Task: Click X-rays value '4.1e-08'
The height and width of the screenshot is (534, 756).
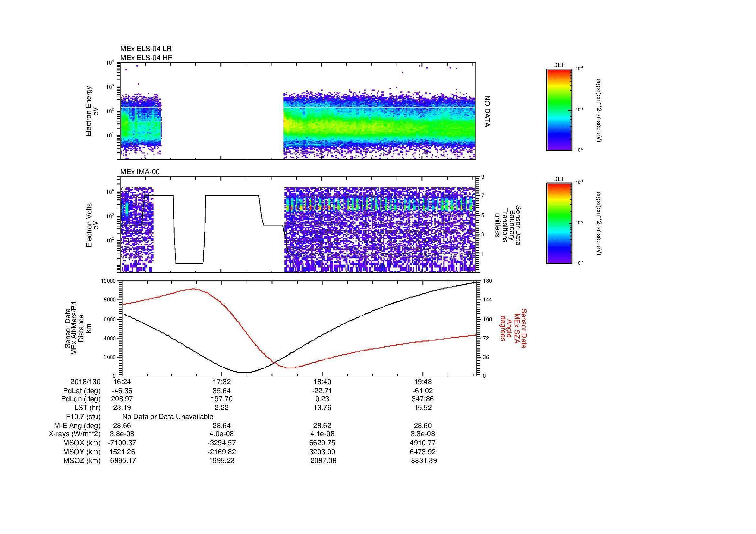Action: coord(322,434)
